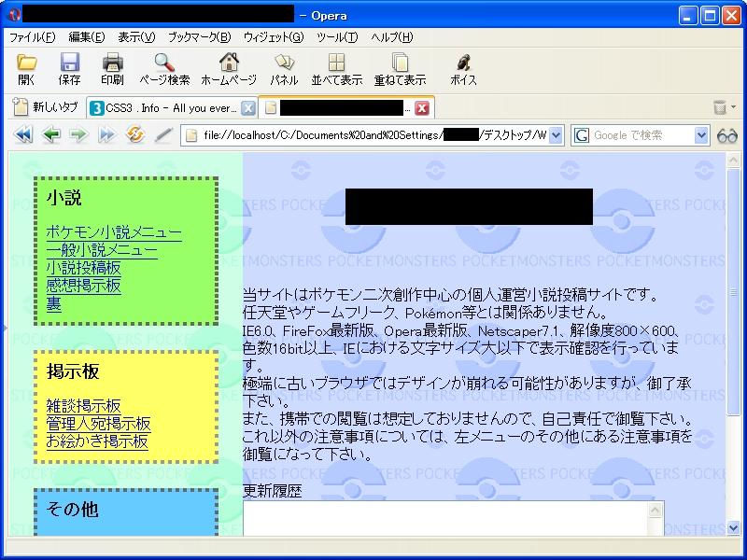Screen dimensions: 747x560
Task: Open the 感想掲示板 link
Action: [83, 286]
